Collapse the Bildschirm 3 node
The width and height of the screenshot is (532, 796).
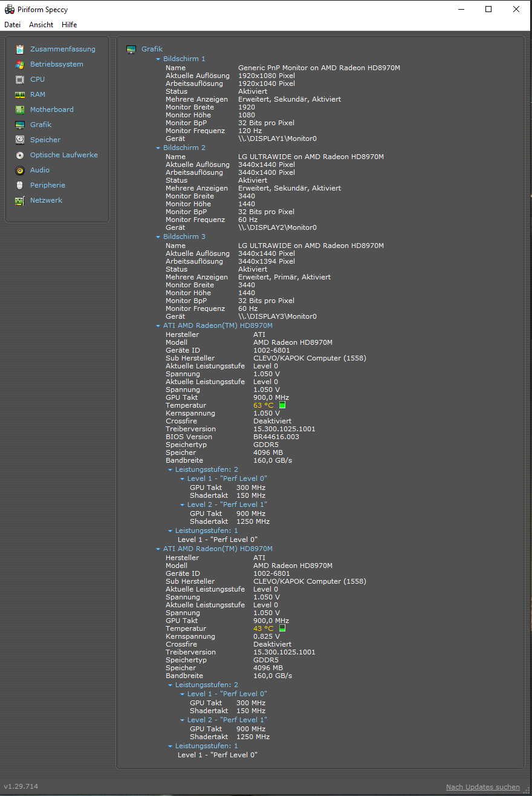[x=158, y=237]
